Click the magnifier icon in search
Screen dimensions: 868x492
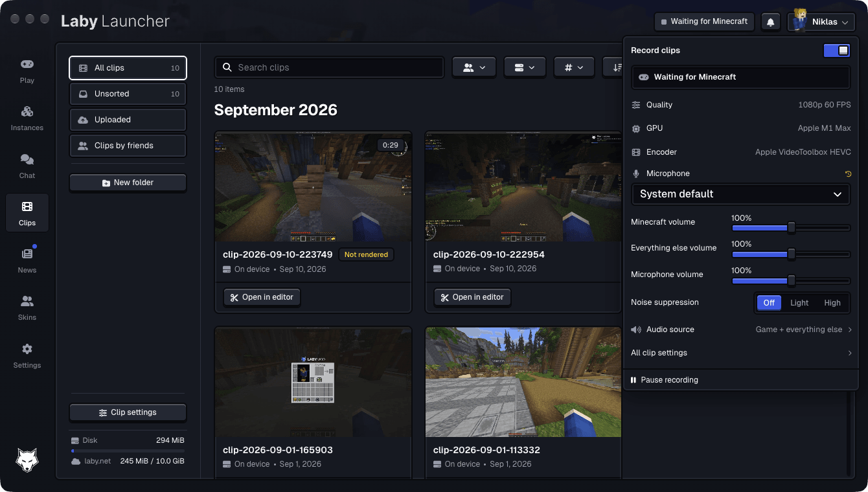click(x=227, y=67)
